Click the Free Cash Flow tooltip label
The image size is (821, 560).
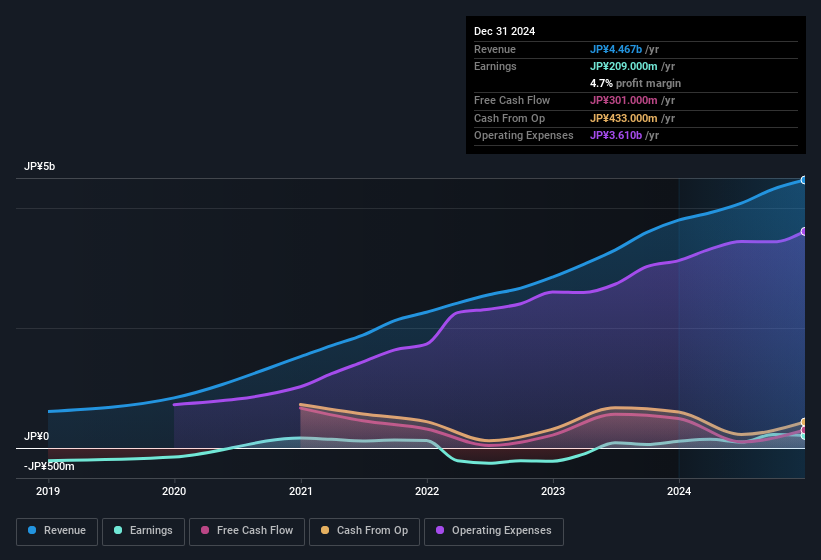[512, 100]
